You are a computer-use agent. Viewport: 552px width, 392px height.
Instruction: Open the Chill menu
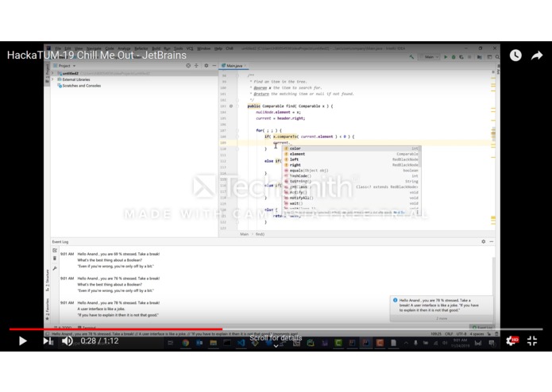(x=230, y=48)
